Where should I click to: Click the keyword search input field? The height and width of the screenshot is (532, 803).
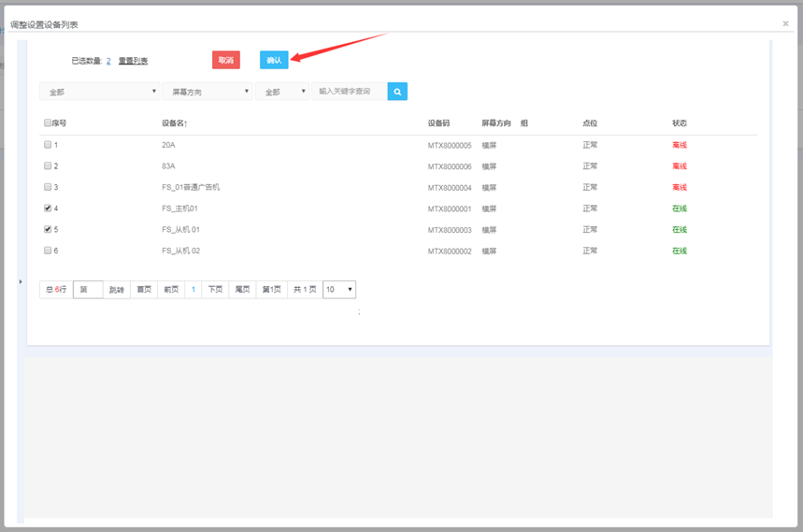point(348,92)
